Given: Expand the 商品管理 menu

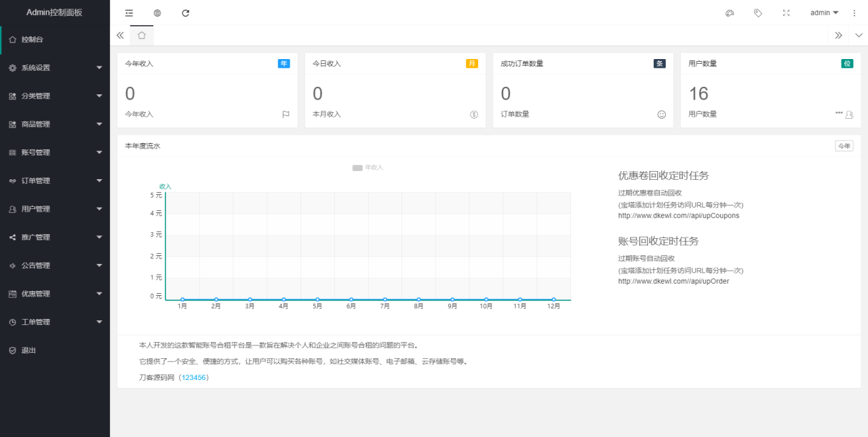Looking at the screenshot, I should coord(54,123).
